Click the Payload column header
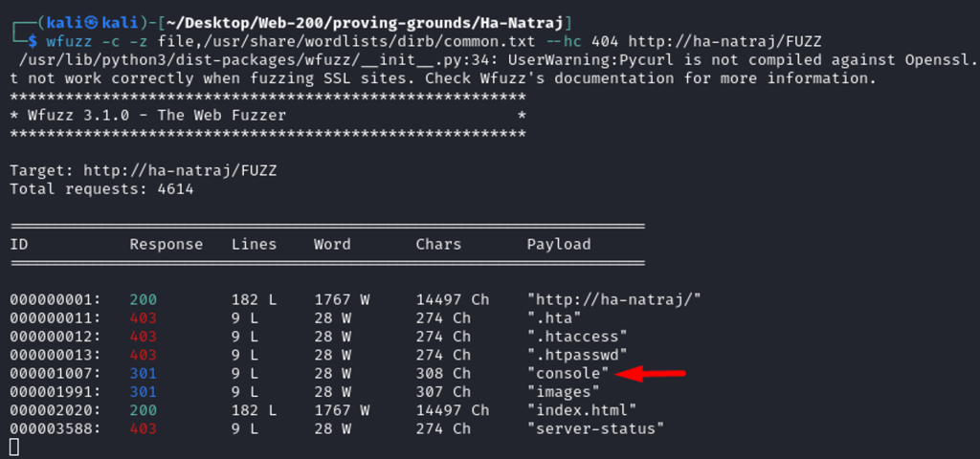 559,244
